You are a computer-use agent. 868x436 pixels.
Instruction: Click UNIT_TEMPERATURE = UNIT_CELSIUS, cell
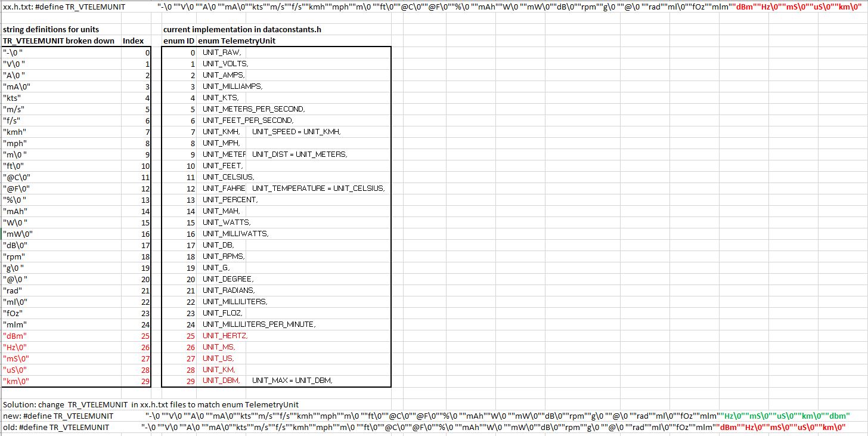point(318,188)
